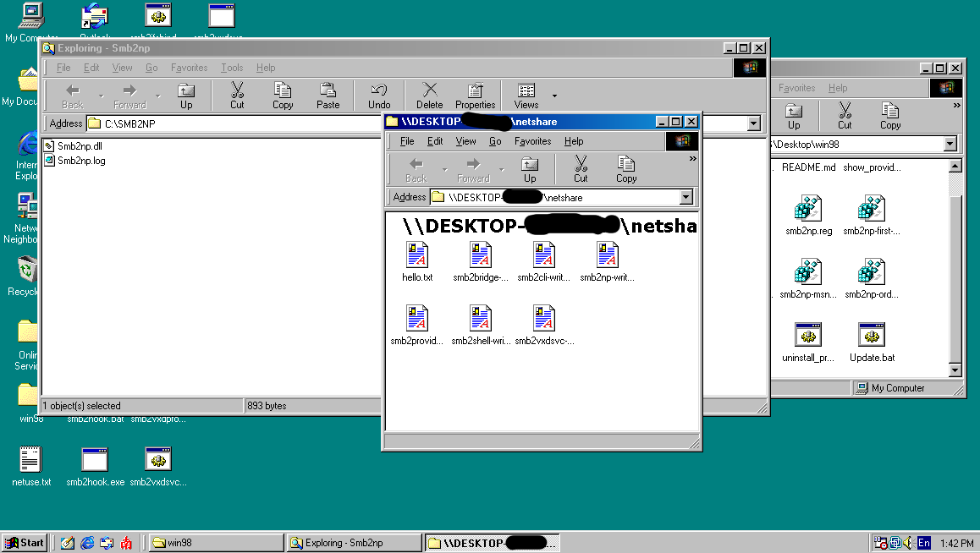This screenshot has height=553, width=980.
Task: Select the hello.txt file in netshare
Action: [417, 262]
